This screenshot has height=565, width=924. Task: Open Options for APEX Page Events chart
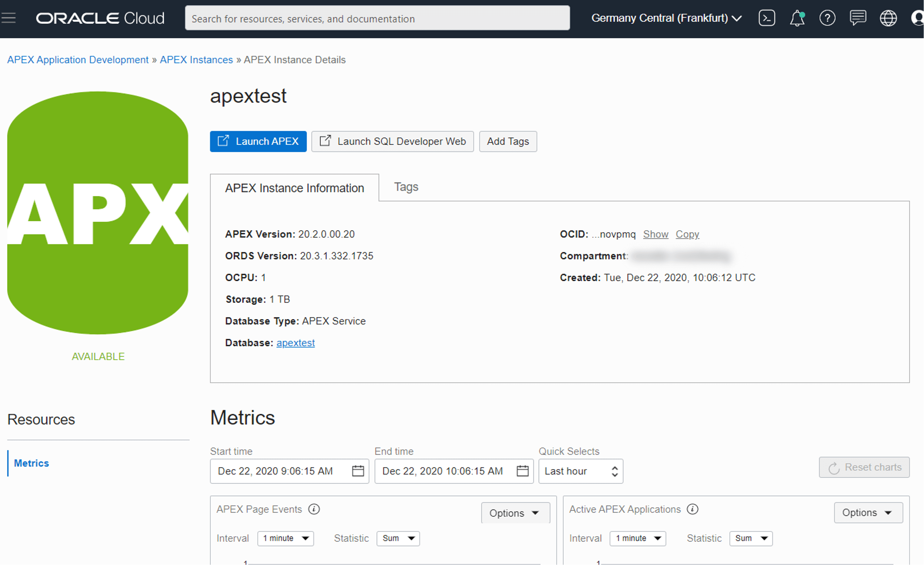(x=516, y=513)
